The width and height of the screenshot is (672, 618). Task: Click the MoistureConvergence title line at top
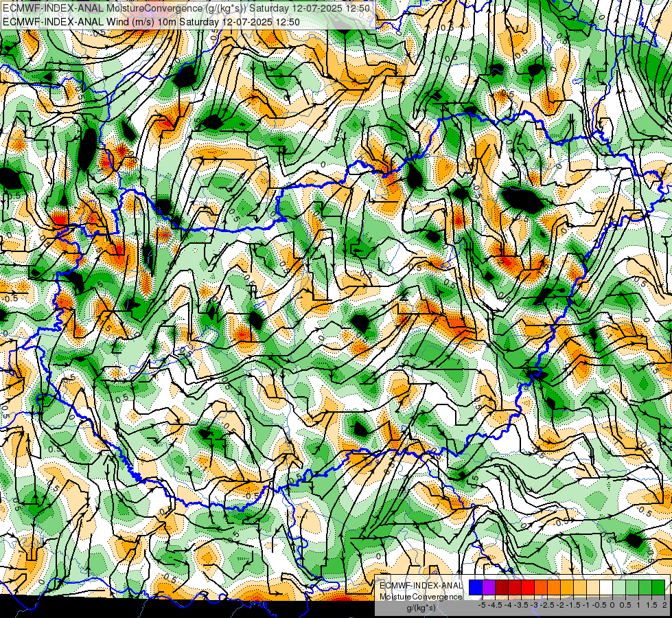[x=187, y=8]
